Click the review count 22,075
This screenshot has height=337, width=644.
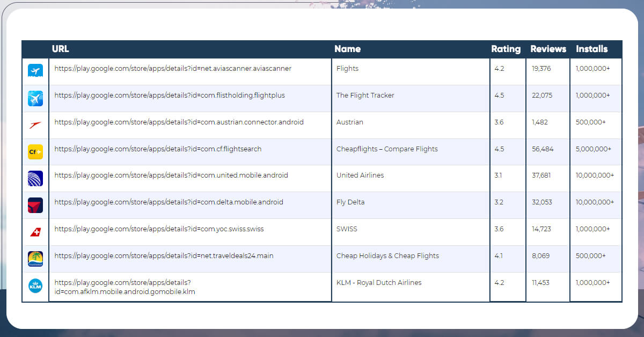(x=542, y=96)
